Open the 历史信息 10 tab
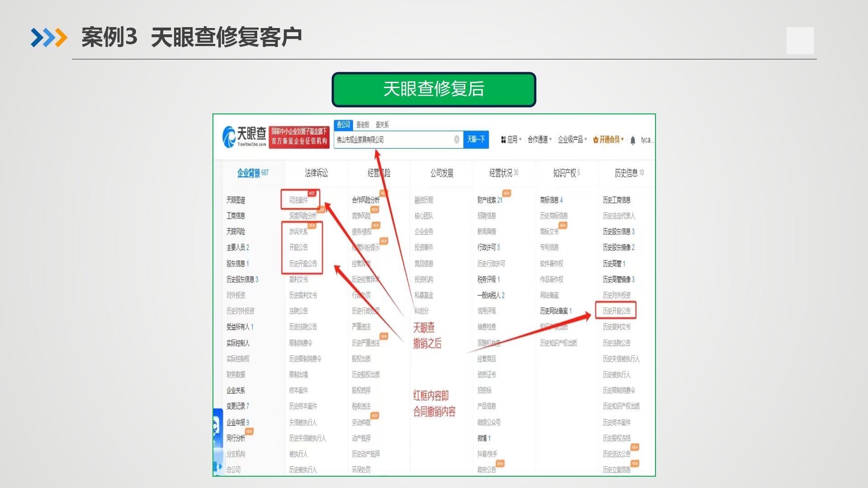The image size is (868, 488). [x=629, y=173]
